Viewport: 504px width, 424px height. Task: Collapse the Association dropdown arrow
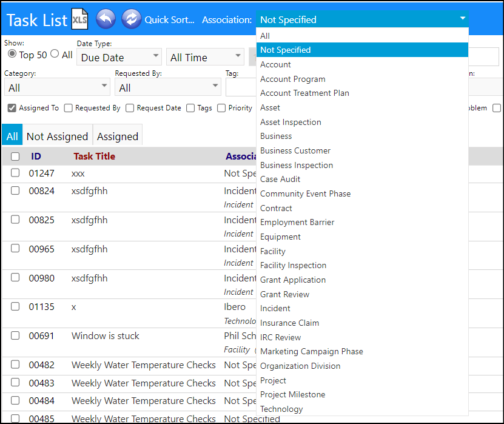coord(463,18)
